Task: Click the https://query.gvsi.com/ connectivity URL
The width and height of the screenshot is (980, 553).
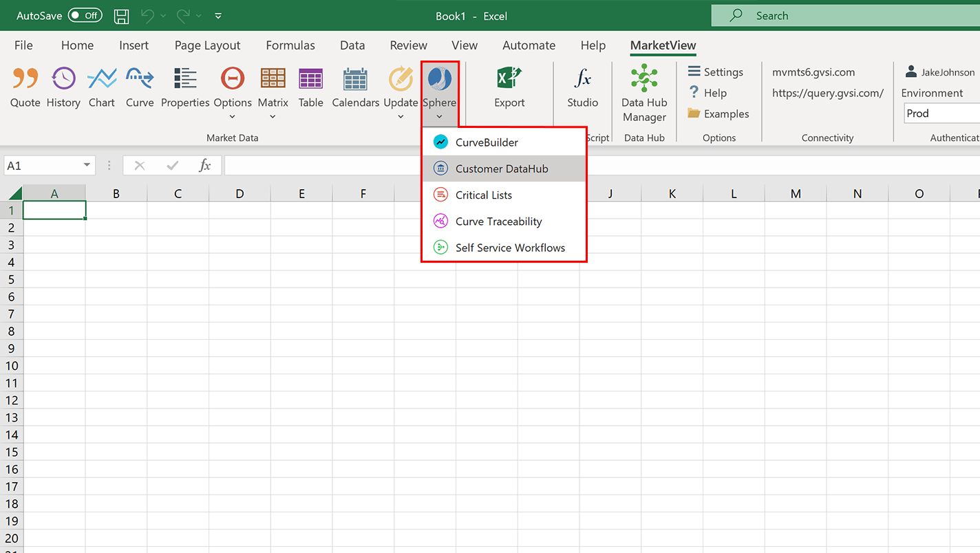Action: 827,93
